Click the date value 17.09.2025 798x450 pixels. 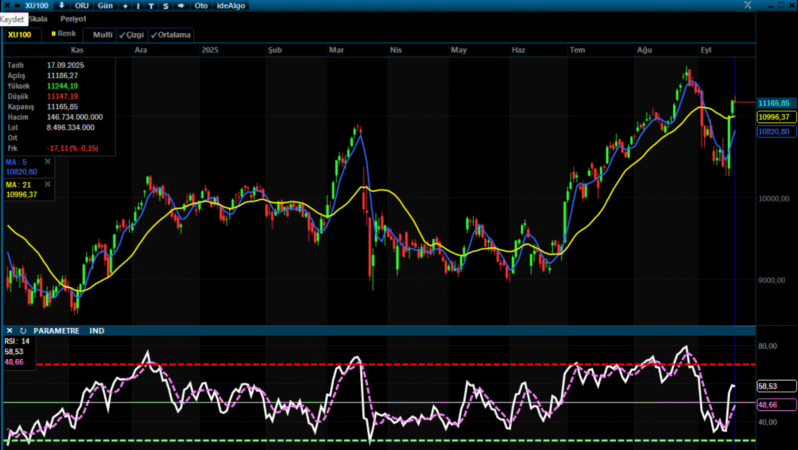66,65
